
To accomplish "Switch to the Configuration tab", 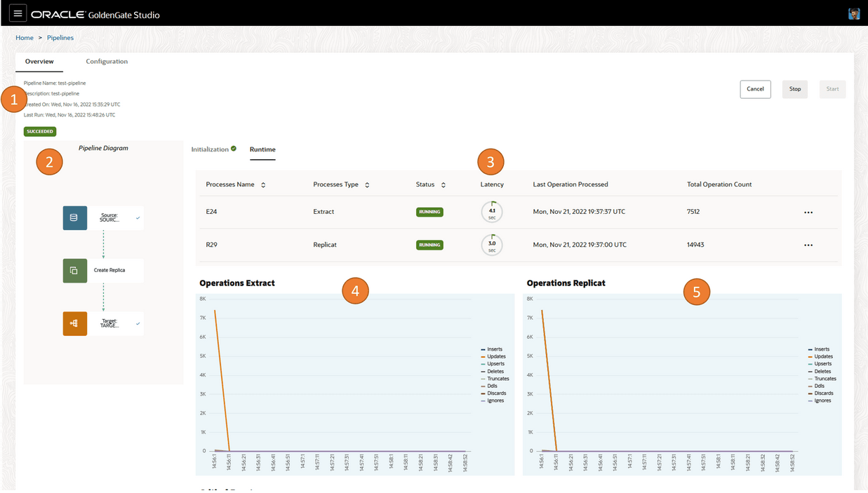I will (106, 61).
